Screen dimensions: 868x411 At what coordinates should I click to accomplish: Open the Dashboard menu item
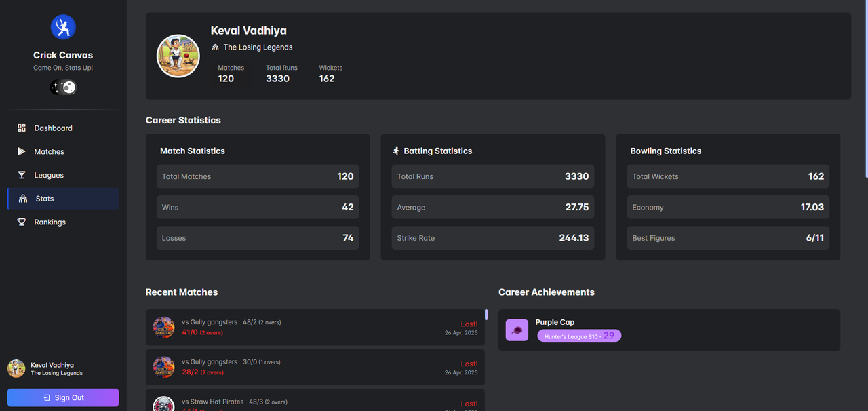click(63, 128)
